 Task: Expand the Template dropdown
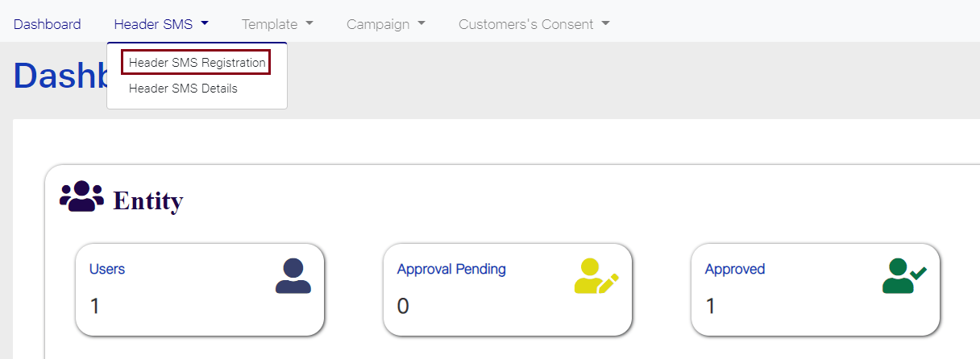click(277, 24)
